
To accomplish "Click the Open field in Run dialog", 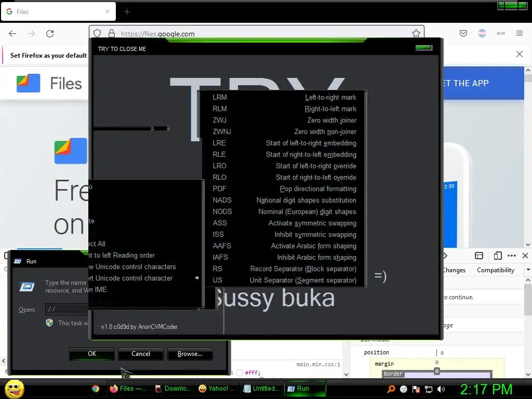I will pos(67,309).
